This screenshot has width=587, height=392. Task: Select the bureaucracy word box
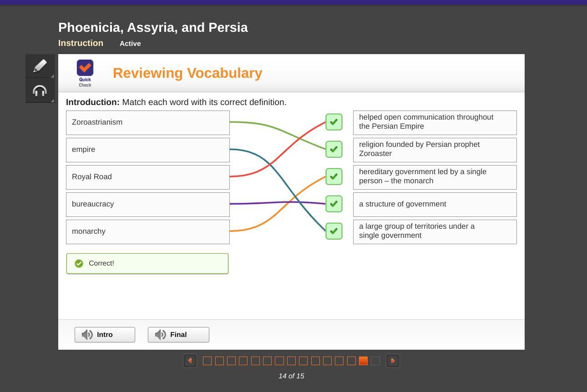pyautogui.click(x=148, y=204)
